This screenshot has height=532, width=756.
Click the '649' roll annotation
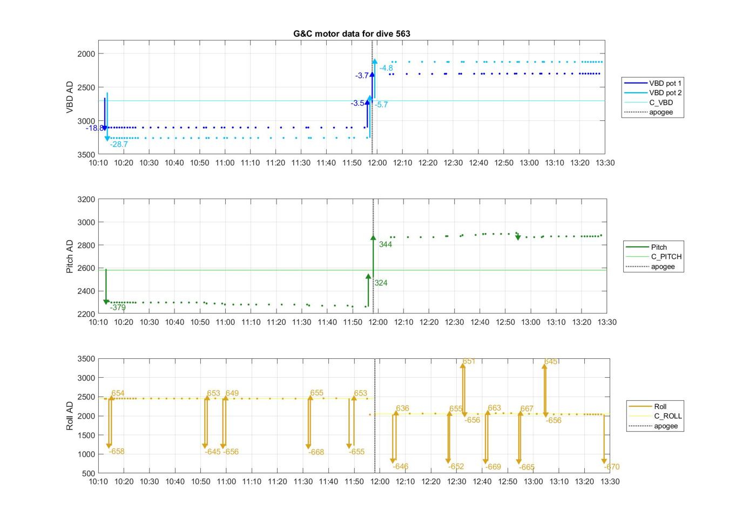232,393
